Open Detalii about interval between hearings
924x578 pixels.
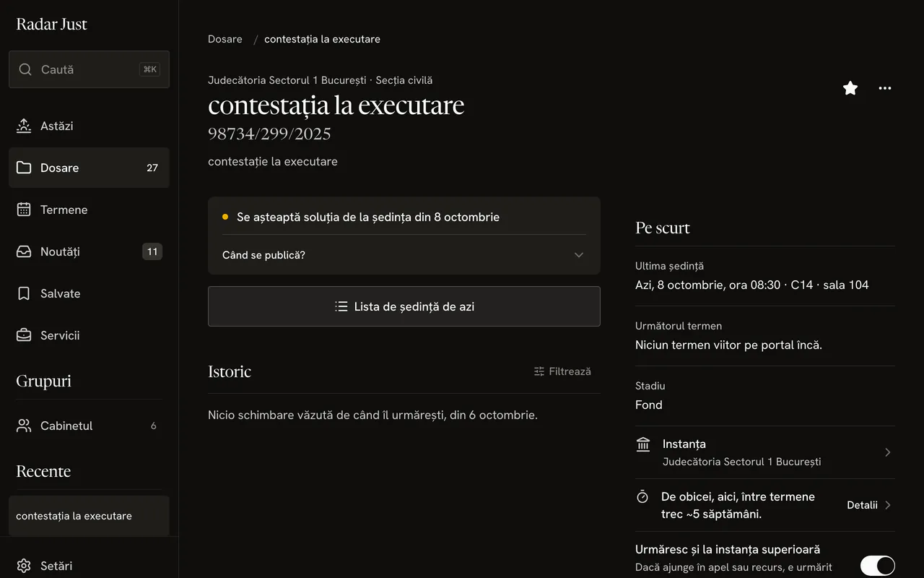coord(869,505)
